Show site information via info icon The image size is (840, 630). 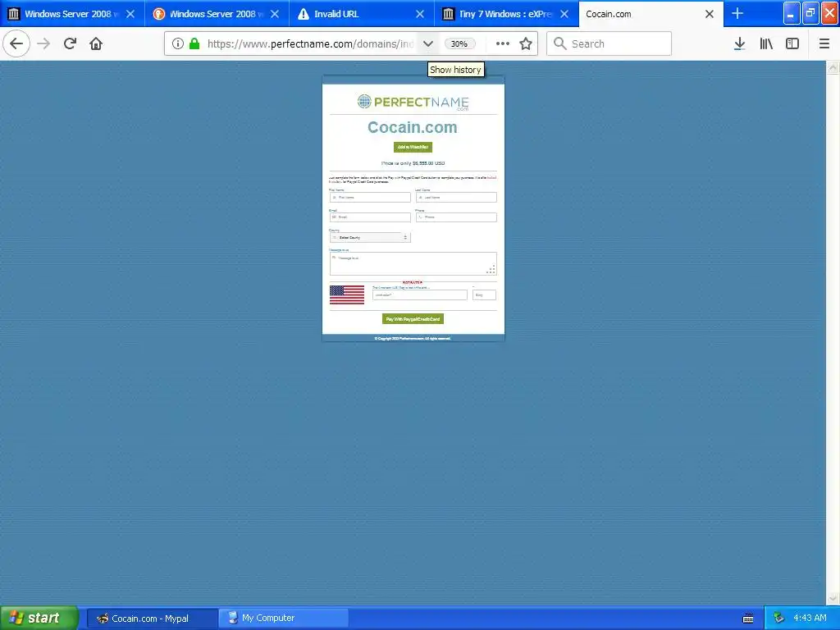pos(178,44)
